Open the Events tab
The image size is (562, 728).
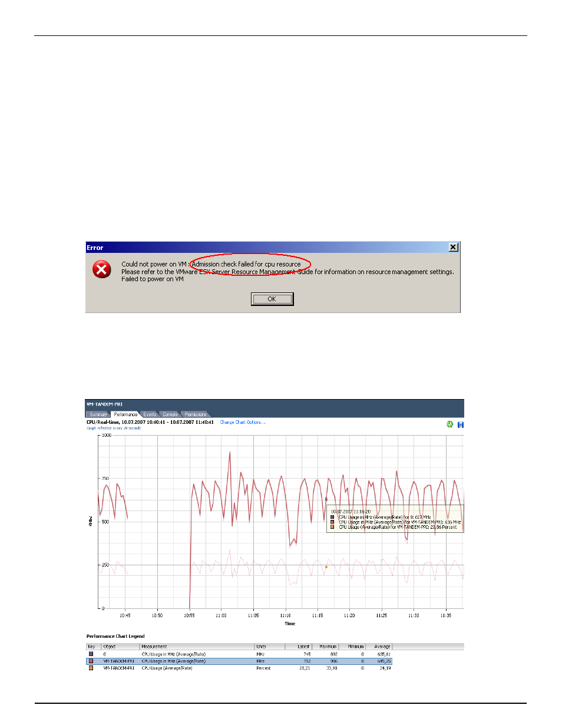point(150,414)
